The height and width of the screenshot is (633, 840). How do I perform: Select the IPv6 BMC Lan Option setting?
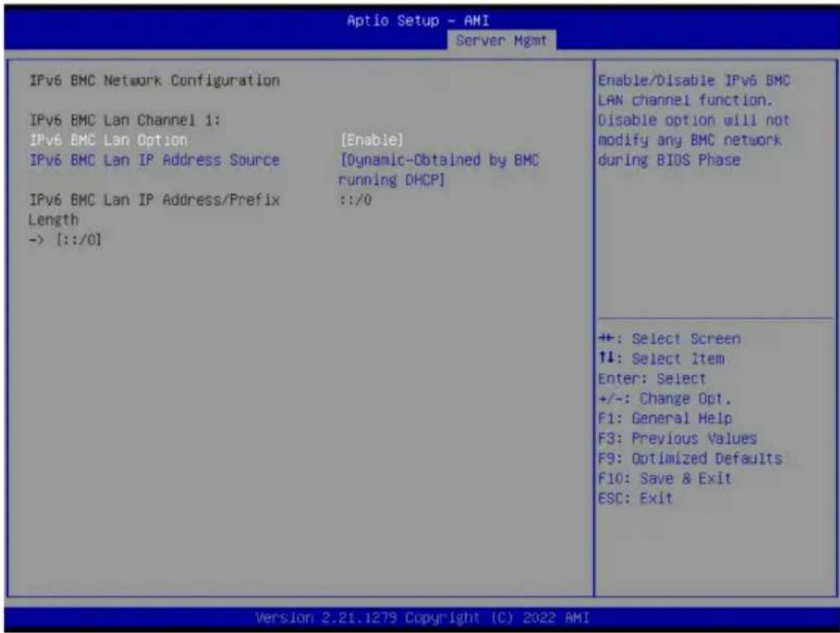click(108, 140)
